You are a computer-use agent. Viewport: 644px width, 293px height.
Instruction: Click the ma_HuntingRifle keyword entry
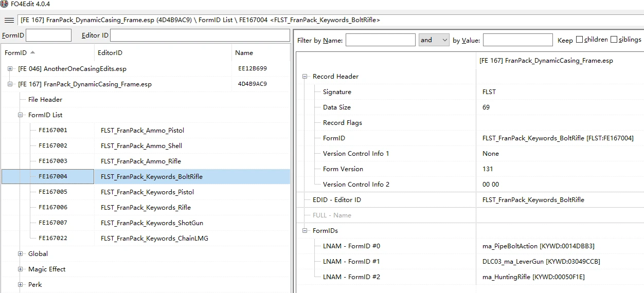[x=533, y=277]
